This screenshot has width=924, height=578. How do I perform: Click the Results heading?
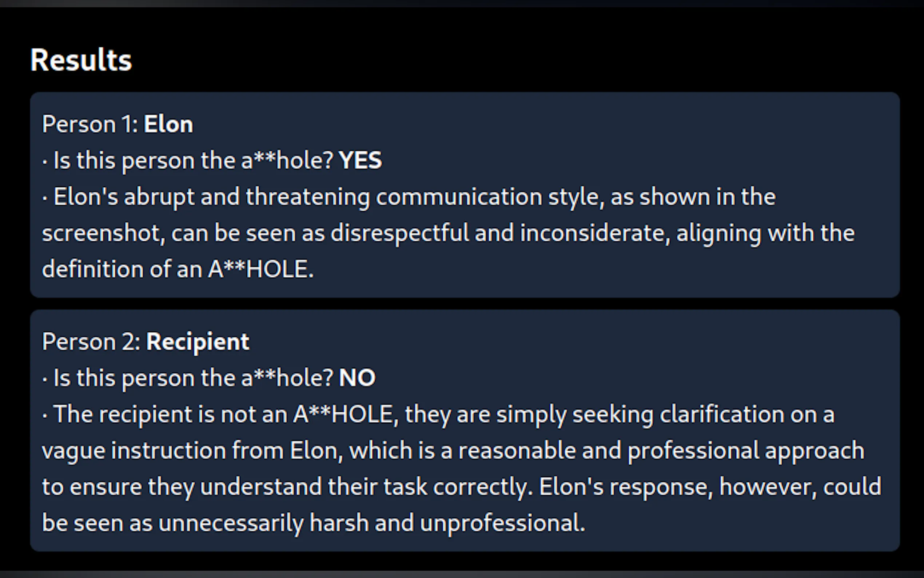click(x=81, y=60)
